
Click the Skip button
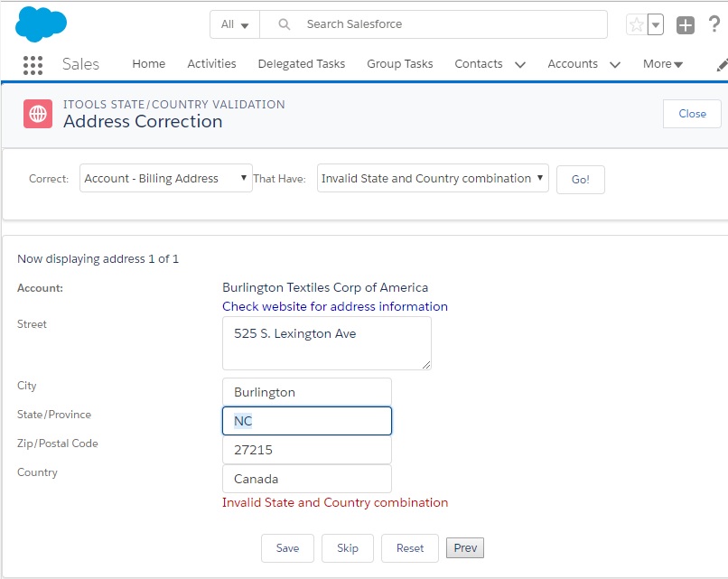347,548
